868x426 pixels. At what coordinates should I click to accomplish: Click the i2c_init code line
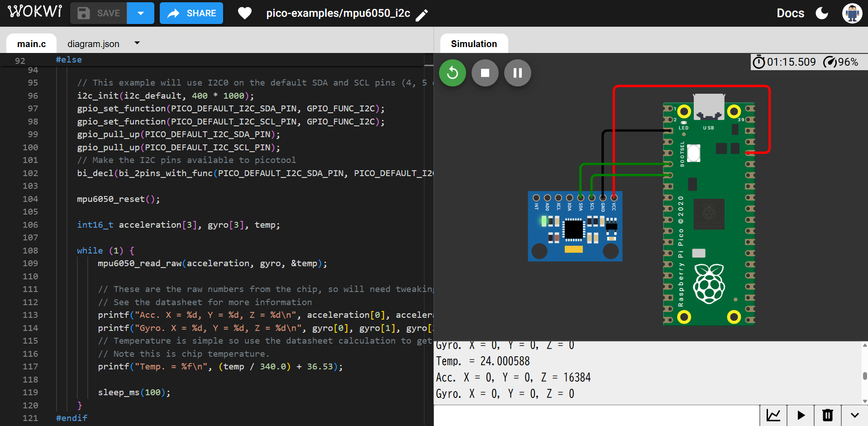(166, 96)
